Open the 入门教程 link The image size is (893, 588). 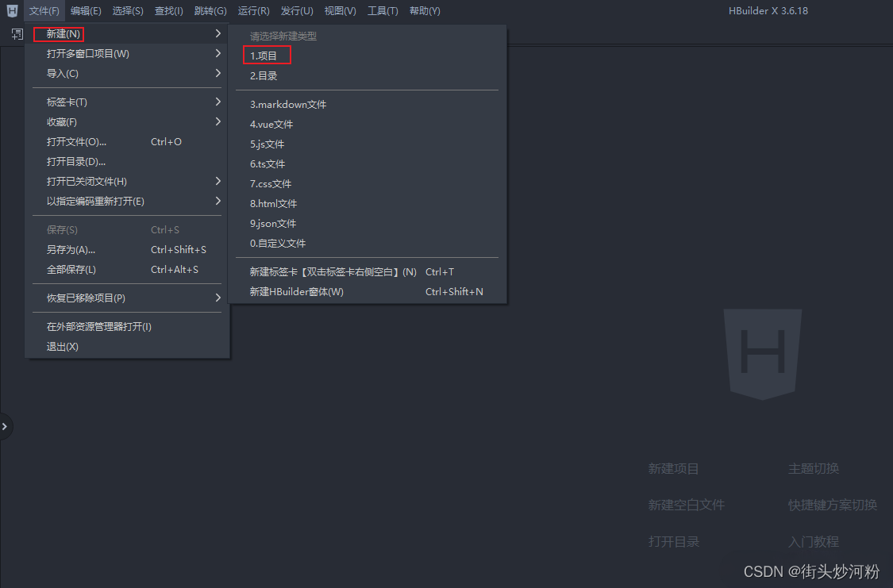(x=813, y=542)
